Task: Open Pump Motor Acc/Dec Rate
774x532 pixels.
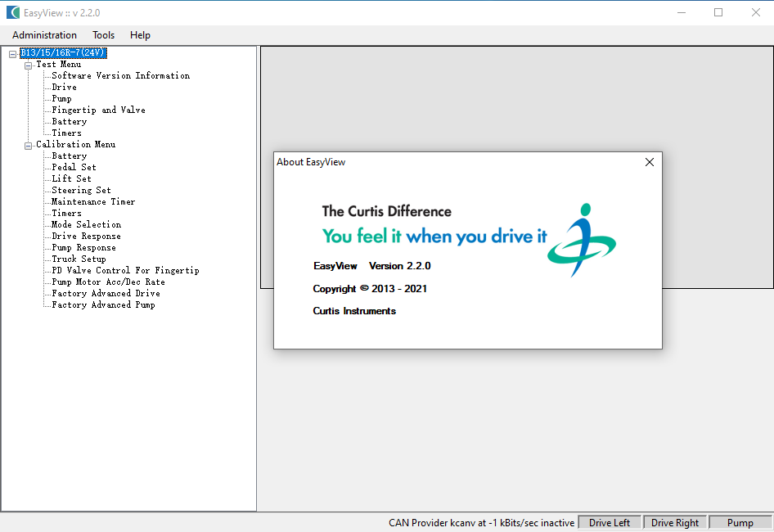Action: (x=108, y=282)
